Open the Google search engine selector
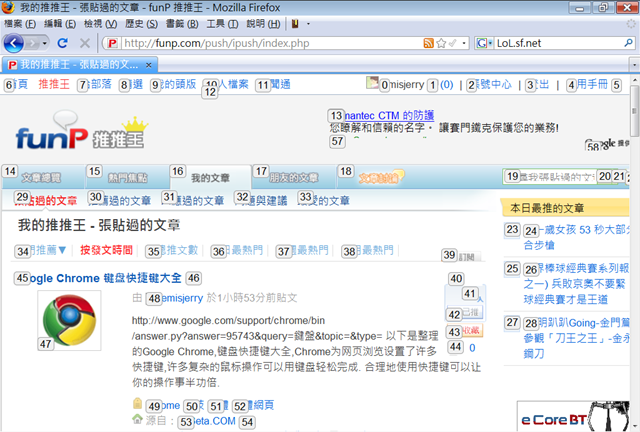The width and height of the screenshot is (640, 432). click(484, 43)
